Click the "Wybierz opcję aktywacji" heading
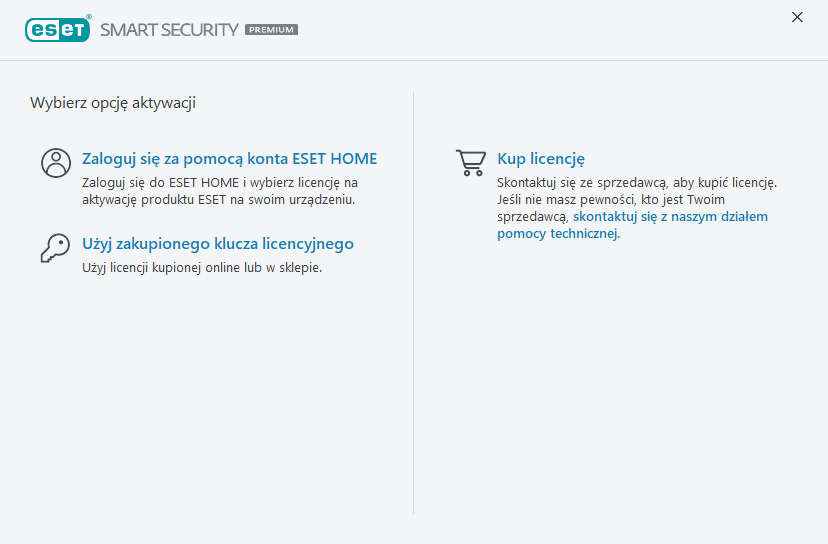This screenshot has width=828, height=544. tap(112, 102)
